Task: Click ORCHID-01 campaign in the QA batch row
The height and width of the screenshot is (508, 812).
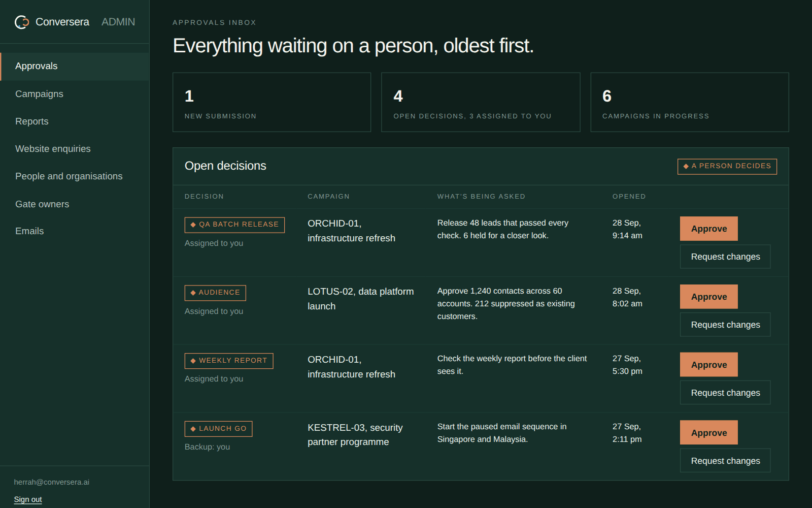Action: (351, 231)
